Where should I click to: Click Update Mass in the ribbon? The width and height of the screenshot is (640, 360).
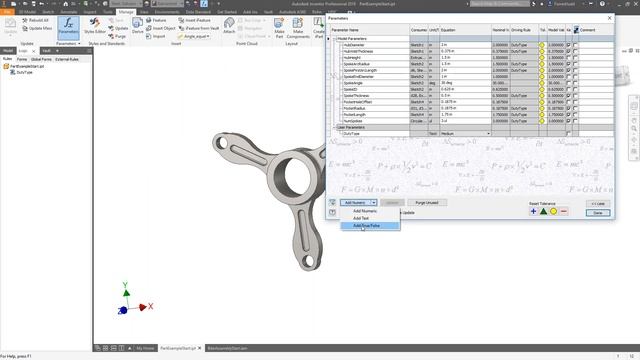tap(37, 28)
